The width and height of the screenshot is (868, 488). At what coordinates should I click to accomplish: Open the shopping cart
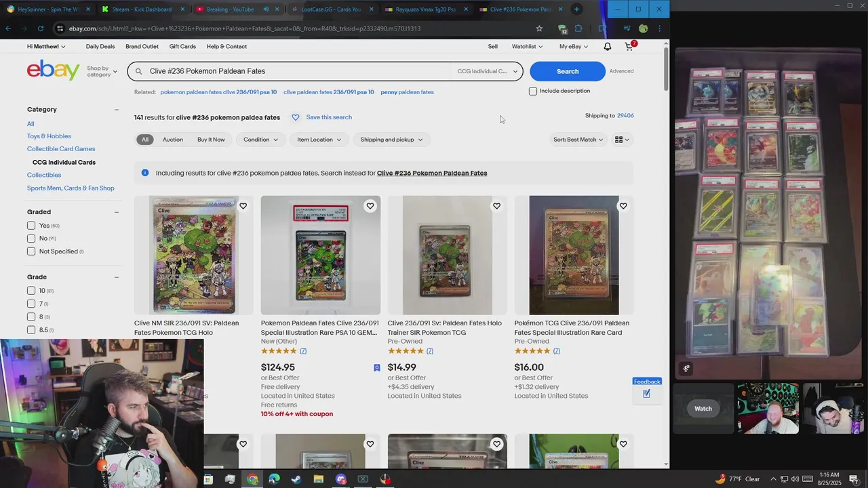(629, 46)
